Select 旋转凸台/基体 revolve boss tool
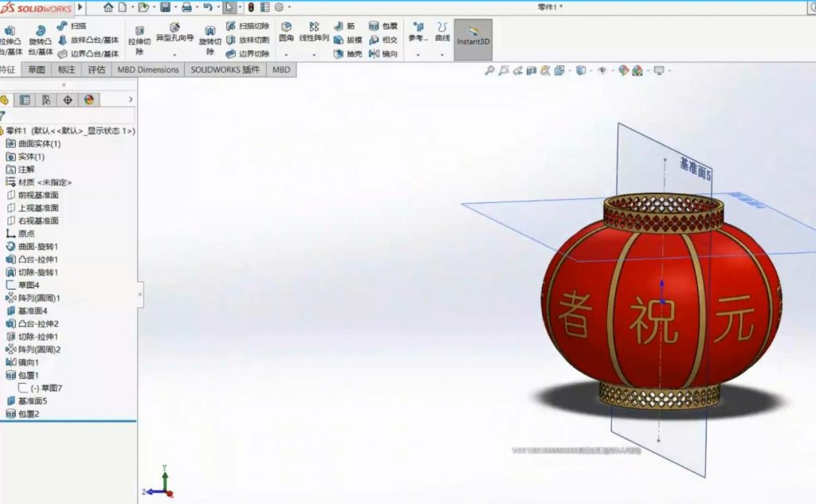816x504 pixels. click(41, 40)
